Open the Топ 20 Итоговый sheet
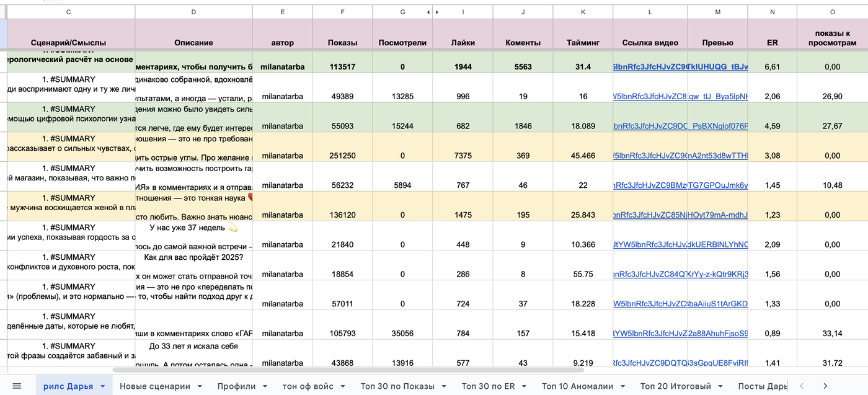Image resolution: width=868 pixels, height=395 pixels. tap(675, 386)
